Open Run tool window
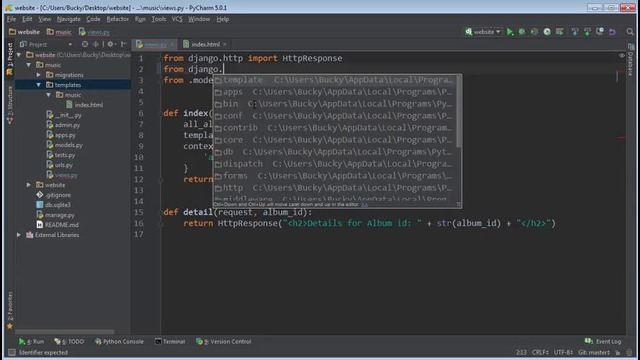 32,342
